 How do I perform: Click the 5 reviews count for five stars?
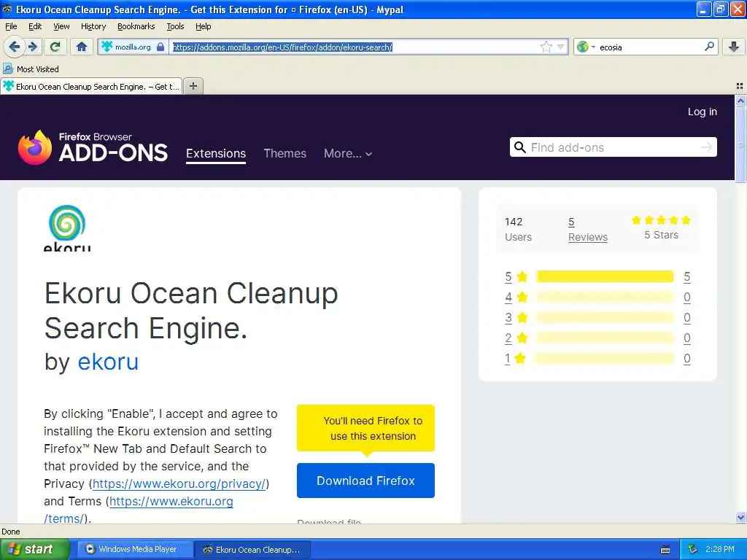687,276
